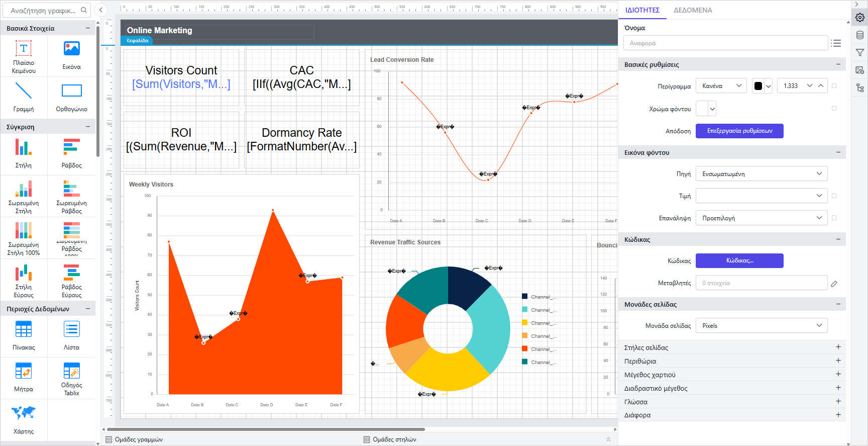Open Ομάδες γραμμών row groups panel
Screen dimensions: 868x446
tap(134, 439)
